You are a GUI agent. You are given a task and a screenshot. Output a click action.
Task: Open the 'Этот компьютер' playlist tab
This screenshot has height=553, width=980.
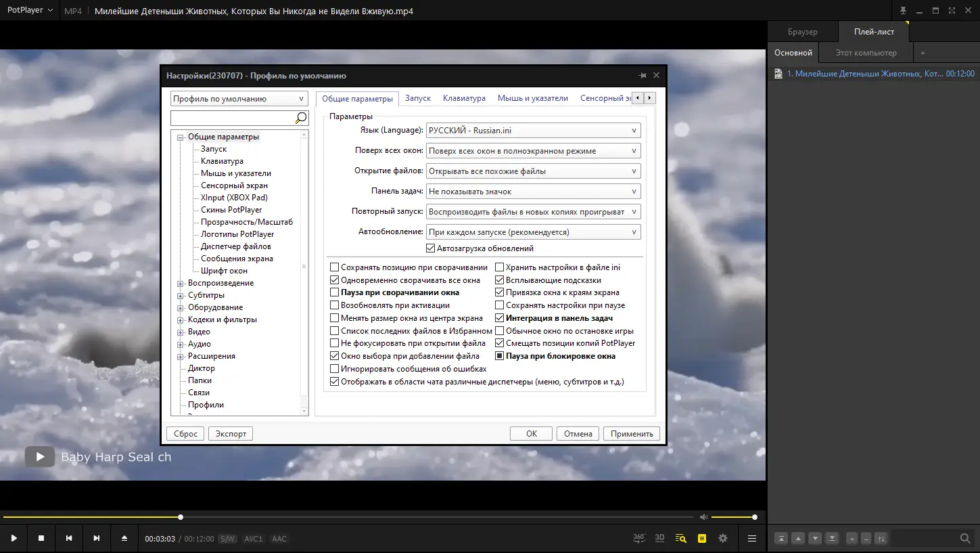click(866, 53)
